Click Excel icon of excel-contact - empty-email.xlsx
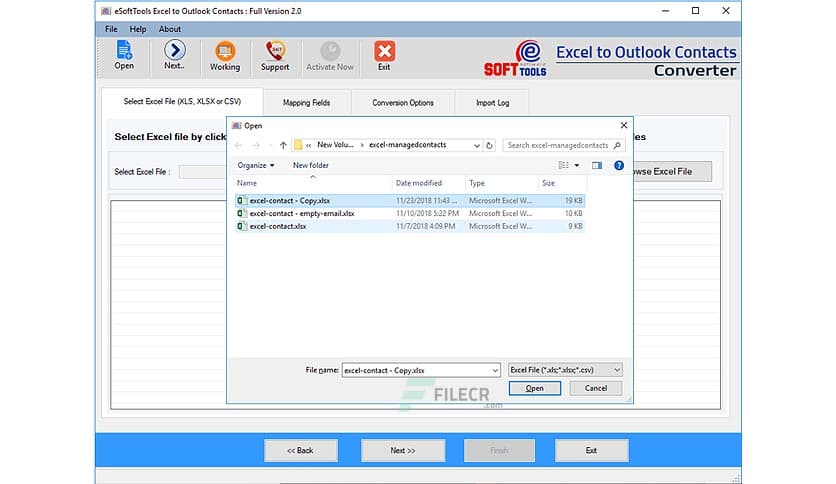The image size is (836, 484). 242,213
